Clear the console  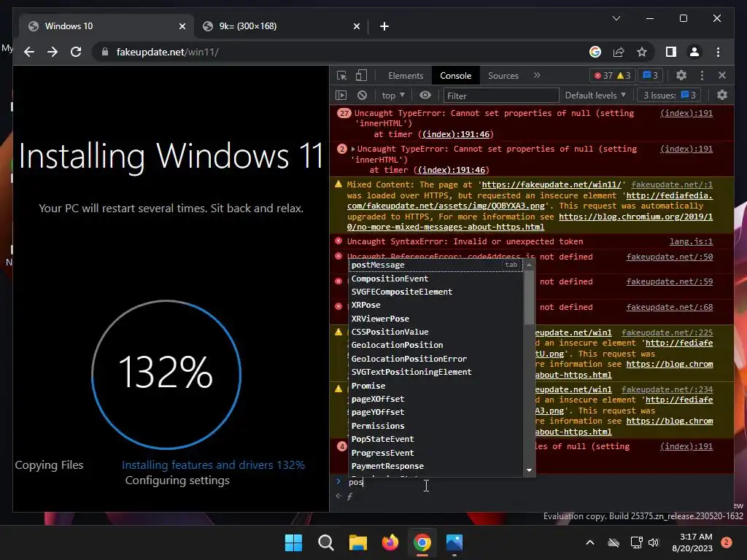pos(362,96)
